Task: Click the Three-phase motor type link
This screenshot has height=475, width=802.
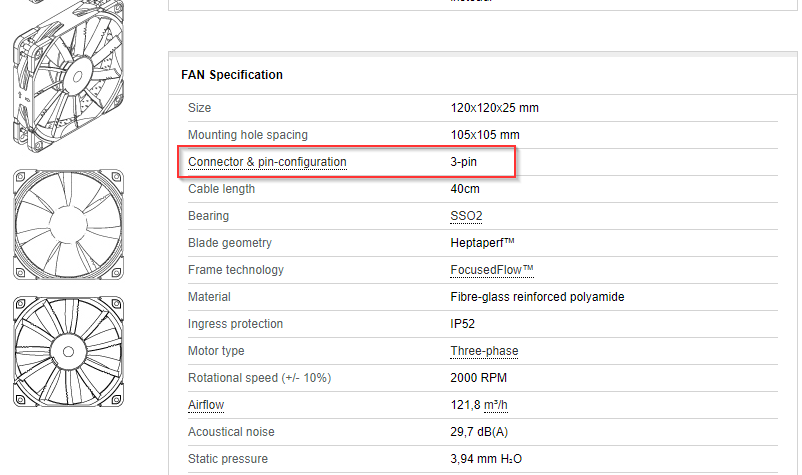Action: coord(484,351)
